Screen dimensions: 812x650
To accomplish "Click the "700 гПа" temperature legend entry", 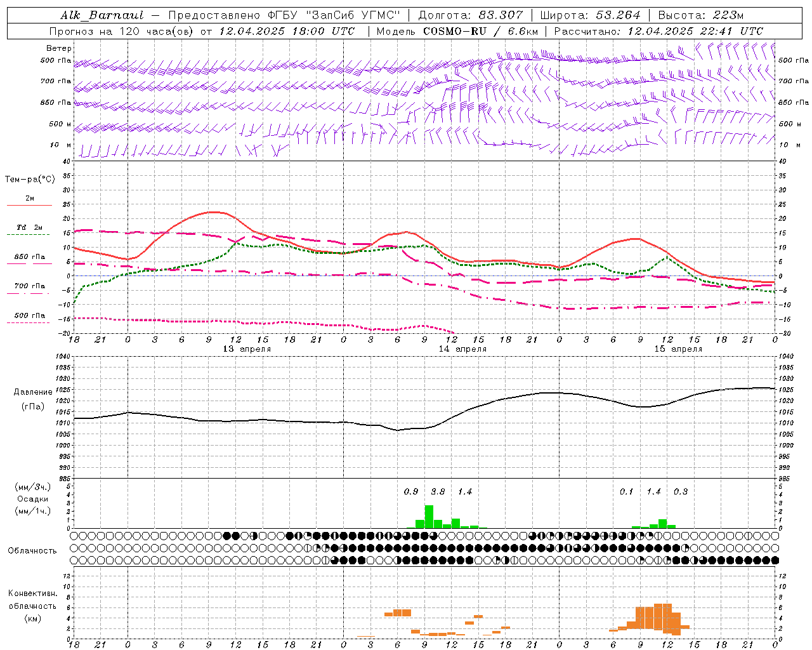I will [x=30, y=286].
